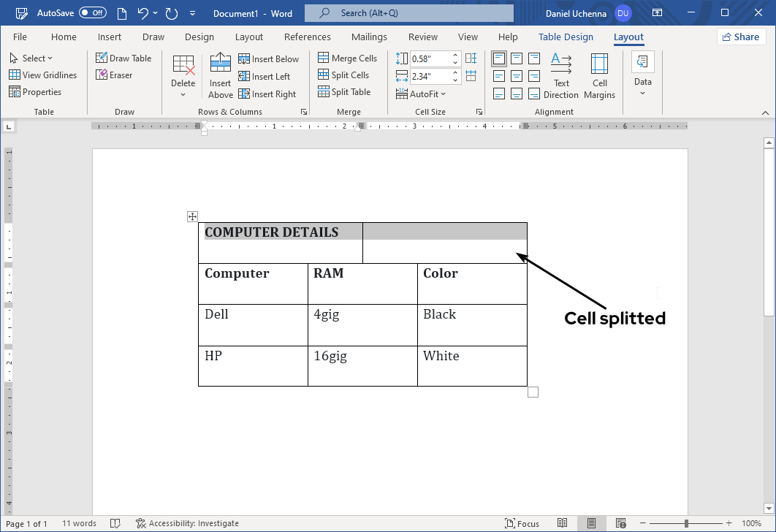
Task: Click Insert Right to add a column
Action: click(x=270, y=94)
